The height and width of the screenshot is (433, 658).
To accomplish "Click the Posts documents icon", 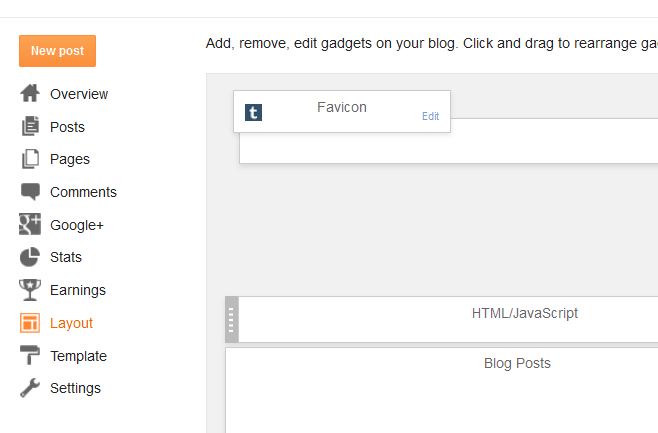I will tap(30, 127).
